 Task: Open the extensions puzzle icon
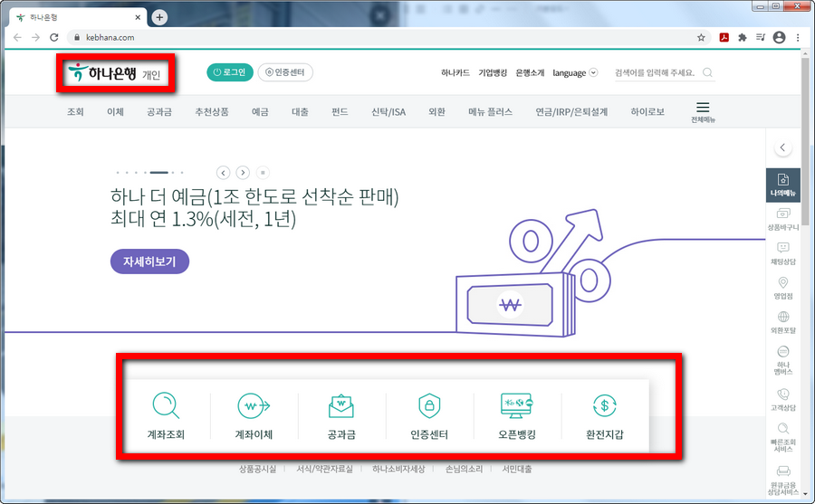743,37
